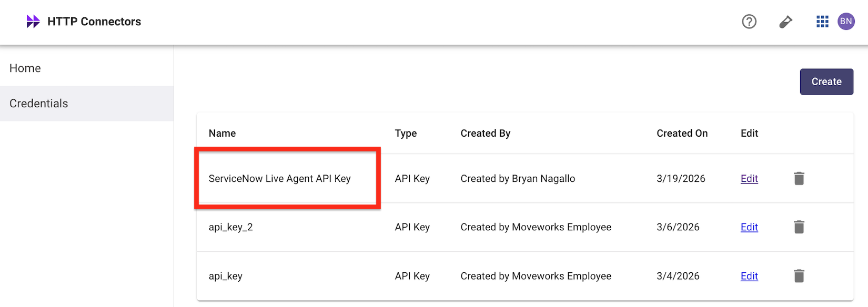Click the Type column header
Screen dimensions: 868x307
(x=406, y=134)
